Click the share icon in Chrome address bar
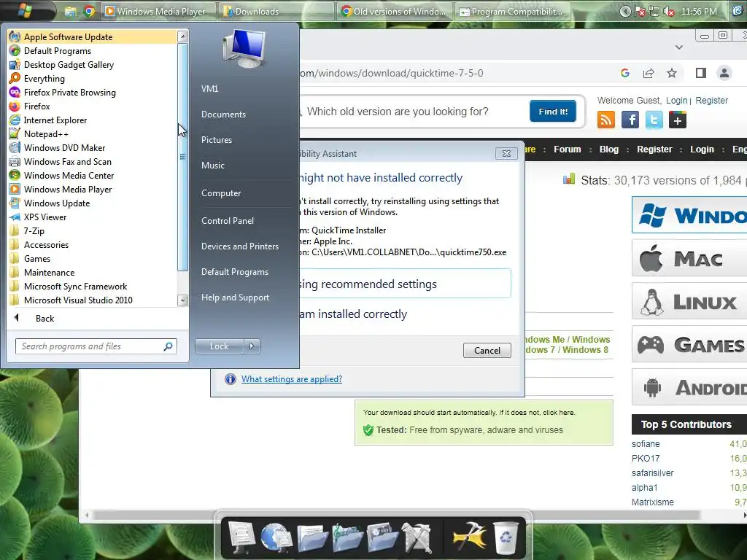Viewport: 747px width, 560px height. pos(649,73)
